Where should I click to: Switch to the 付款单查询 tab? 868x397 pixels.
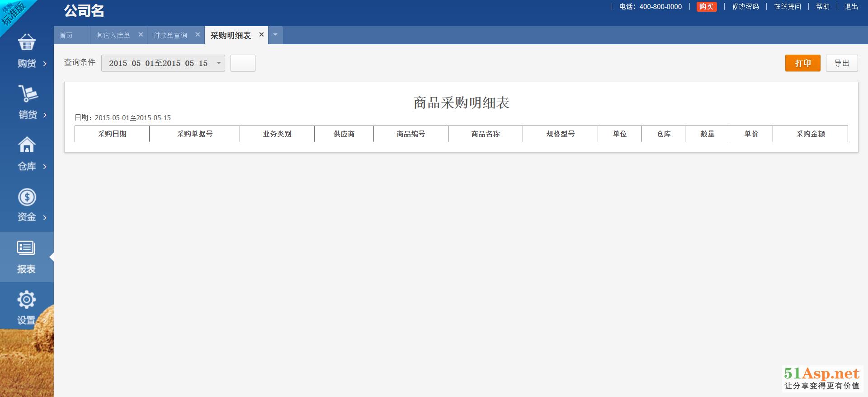(170, 35)
